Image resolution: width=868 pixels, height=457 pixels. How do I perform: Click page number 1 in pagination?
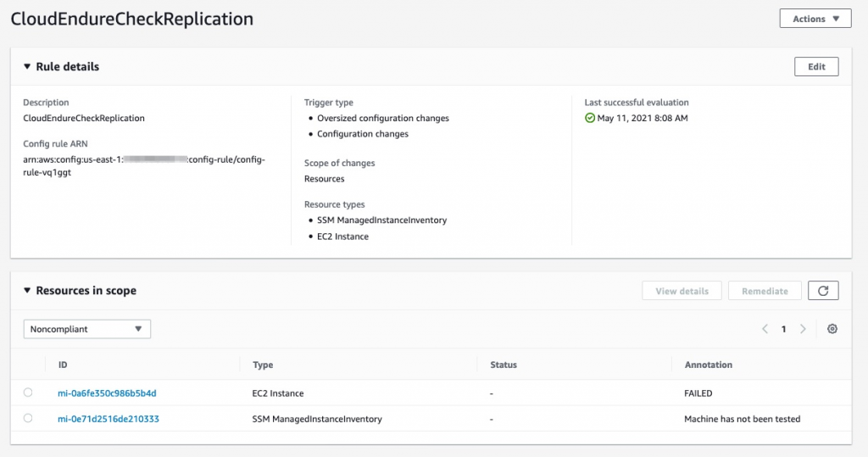[x=783, y=329]
